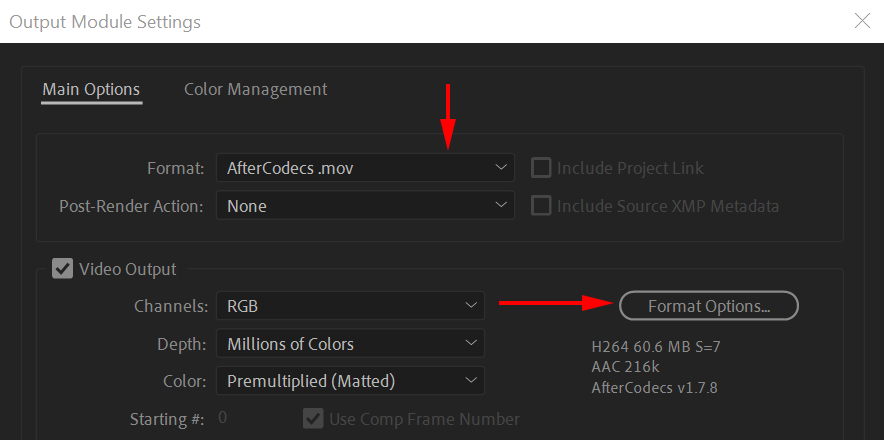The image size is (884, 440).
Task: Click the Post-Render Action chevron arrow
Action: [x=502, y=206]
